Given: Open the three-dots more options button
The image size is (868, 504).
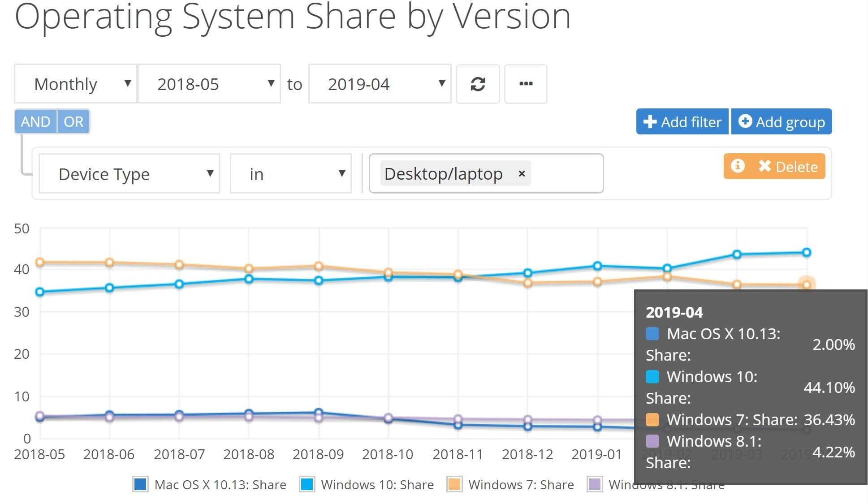Looking at the screenshot, I should coord(526,84).
